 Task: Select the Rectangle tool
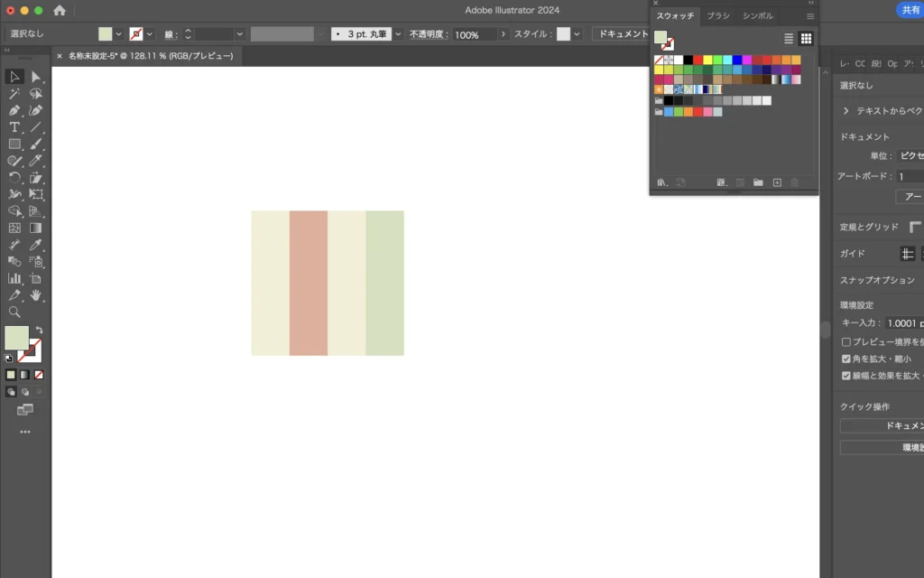click(x=14, y=144)
